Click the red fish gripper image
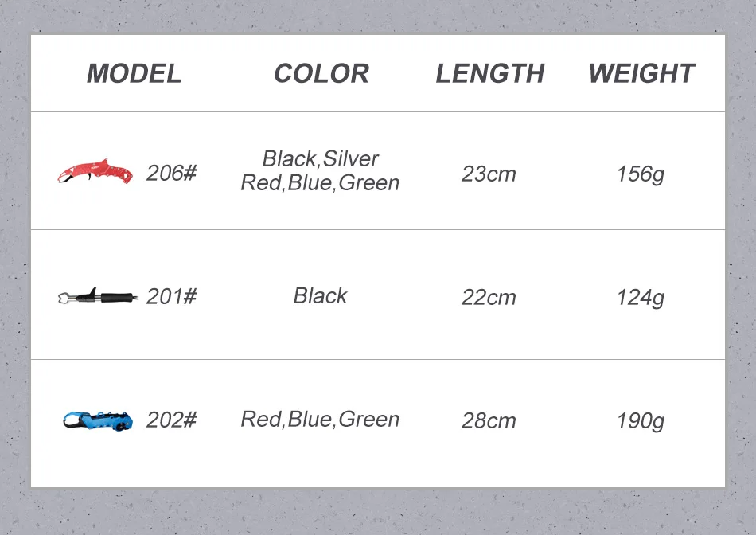 pos(95,171)
